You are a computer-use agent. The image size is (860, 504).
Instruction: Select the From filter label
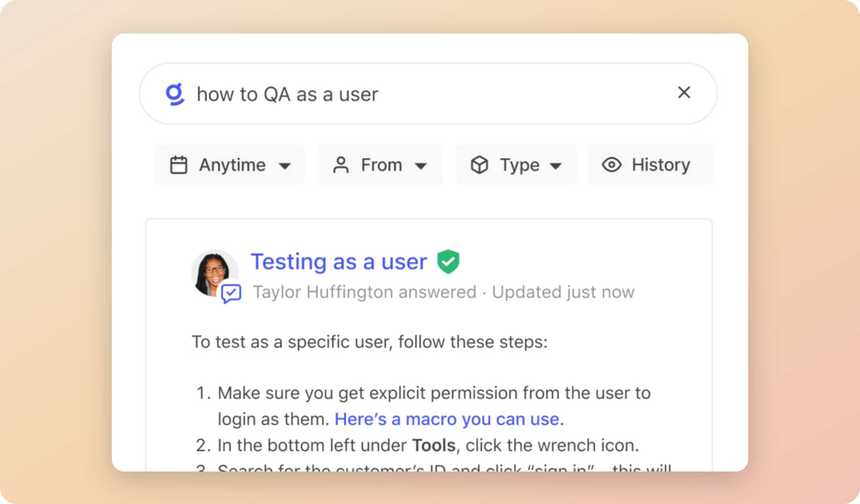click(x=382, y=165)
